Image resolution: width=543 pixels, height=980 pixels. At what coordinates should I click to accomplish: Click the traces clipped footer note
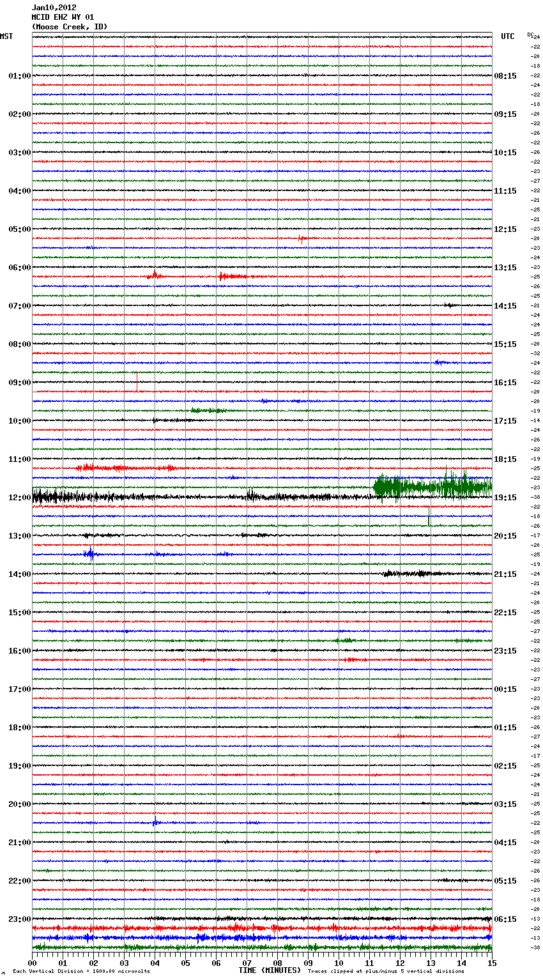(386, 971)
